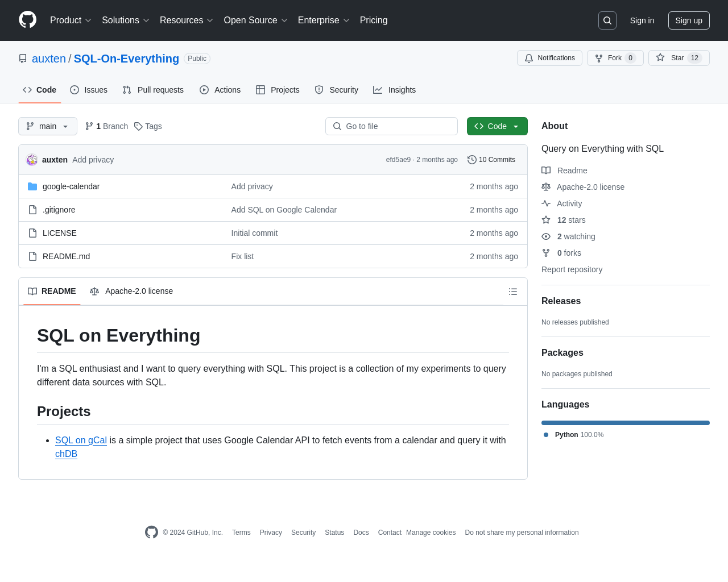This screenshot has width=728, height=582.
Task: View the 10 Commits history
Action: pos(491,160)
